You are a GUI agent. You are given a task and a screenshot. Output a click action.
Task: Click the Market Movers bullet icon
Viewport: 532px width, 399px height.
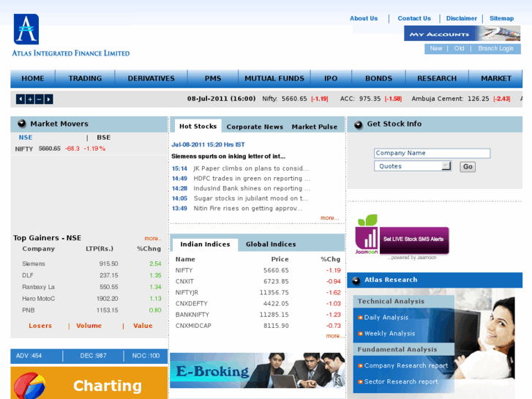point(22,124)
